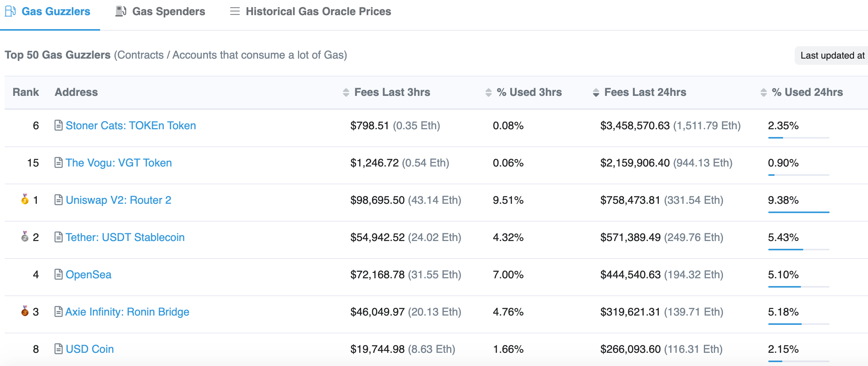Open the USD Coin address link
The height and width of the screenshot is (366, 868).
pos(90,349)
